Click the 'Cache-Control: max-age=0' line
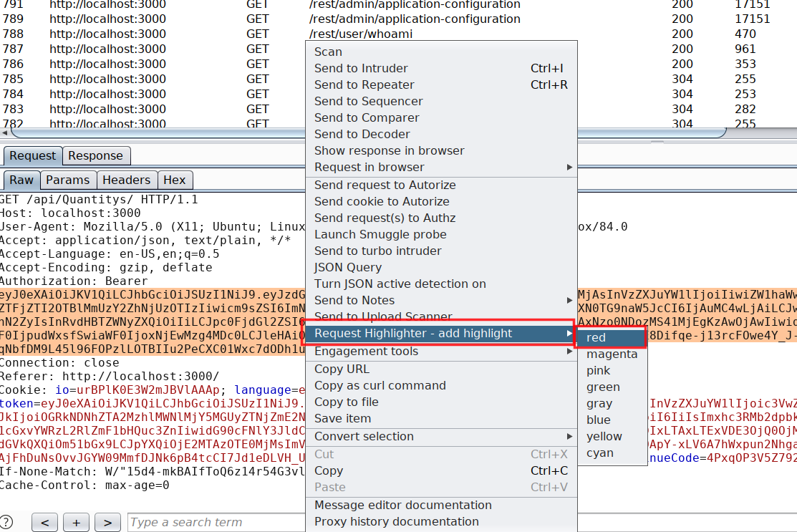 coord(84,485)
